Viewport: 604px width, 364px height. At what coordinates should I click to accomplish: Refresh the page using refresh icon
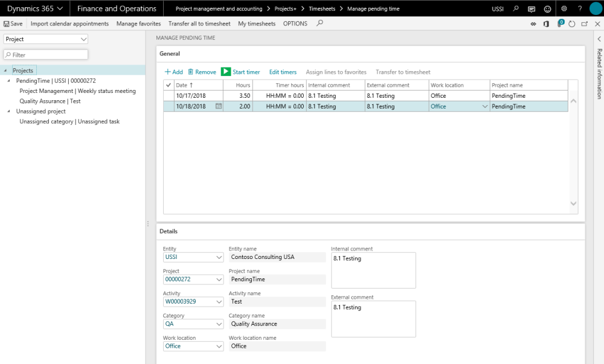[571, 24]
